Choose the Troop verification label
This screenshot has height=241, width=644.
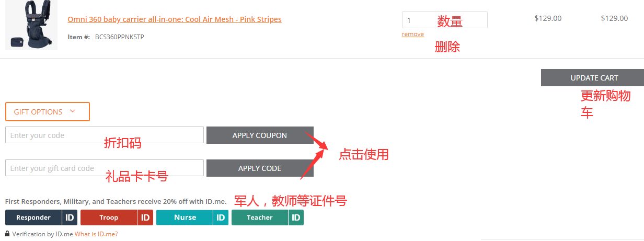coord(109,217)
